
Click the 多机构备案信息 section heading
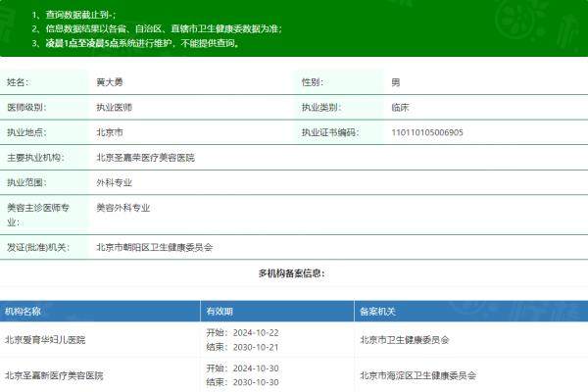point(292,273)
